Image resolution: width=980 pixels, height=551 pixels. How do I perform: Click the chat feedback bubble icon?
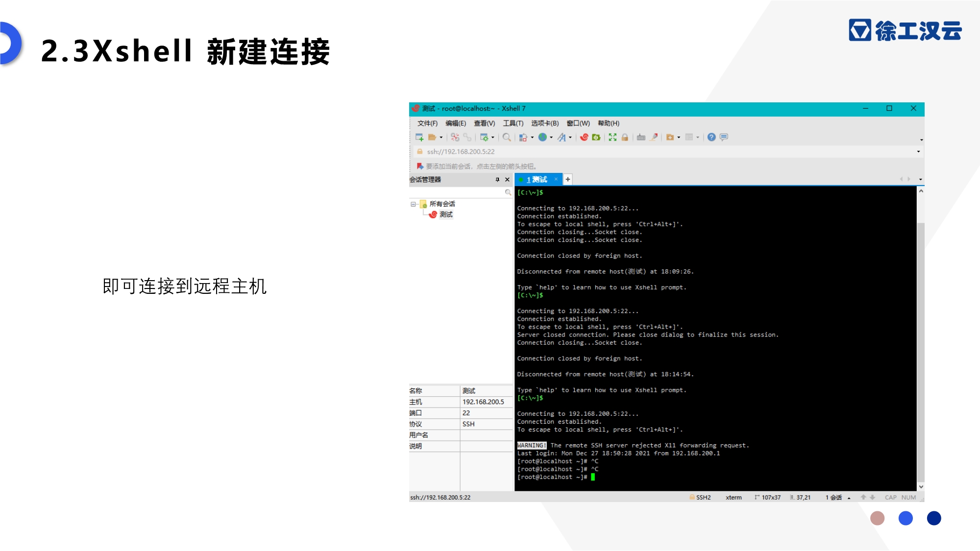[724, 137]
